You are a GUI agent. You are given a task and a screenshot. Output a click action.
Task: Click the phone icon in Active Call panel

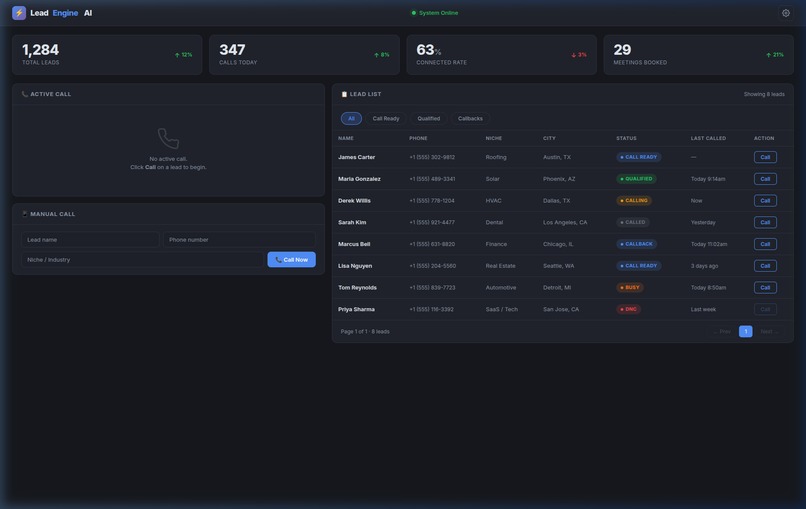click(168, 138)
